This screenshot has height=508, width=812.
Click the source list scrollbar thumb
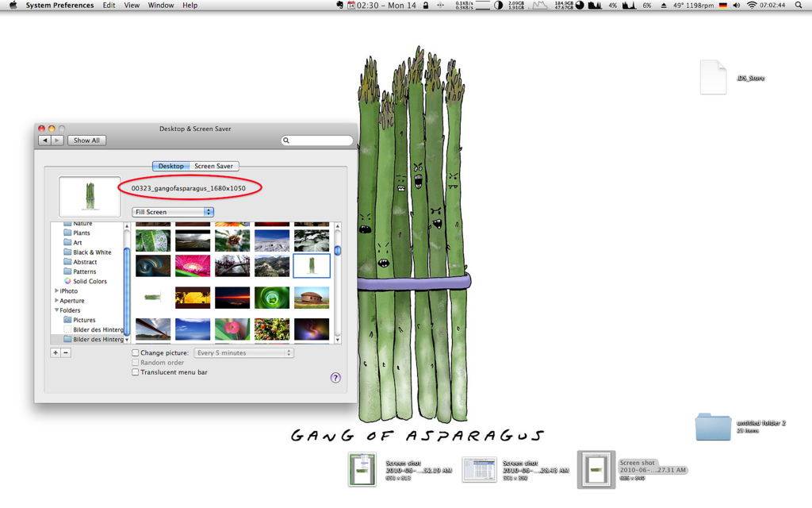[127, 292]
